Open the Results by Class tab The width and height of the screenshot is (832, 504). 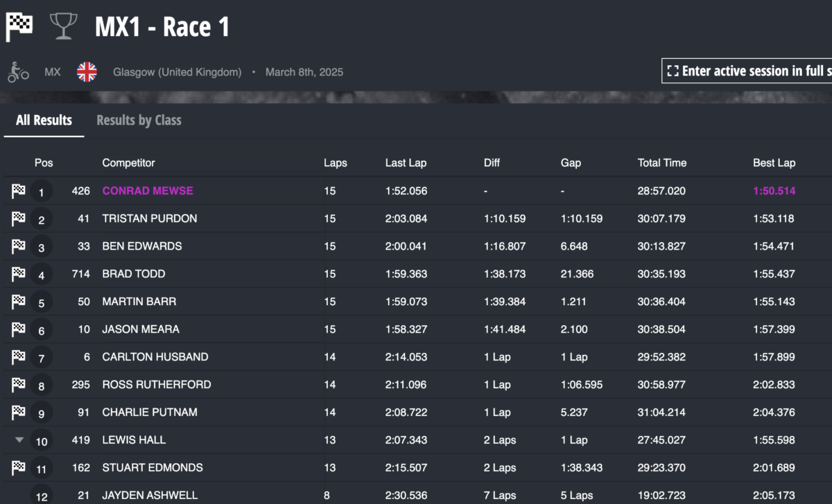139,120
